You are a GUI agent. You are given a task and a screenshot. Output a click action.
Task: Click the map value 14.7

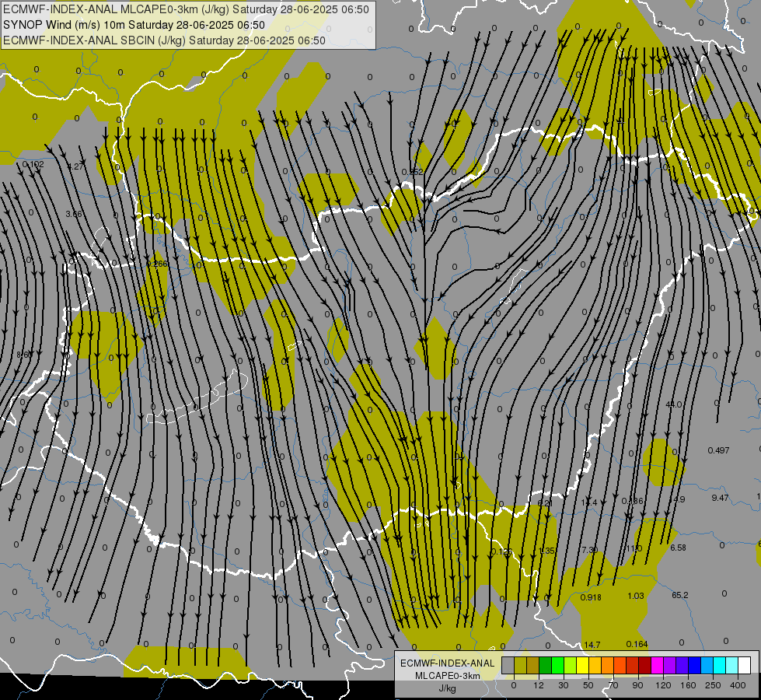(x=592, y=645)
